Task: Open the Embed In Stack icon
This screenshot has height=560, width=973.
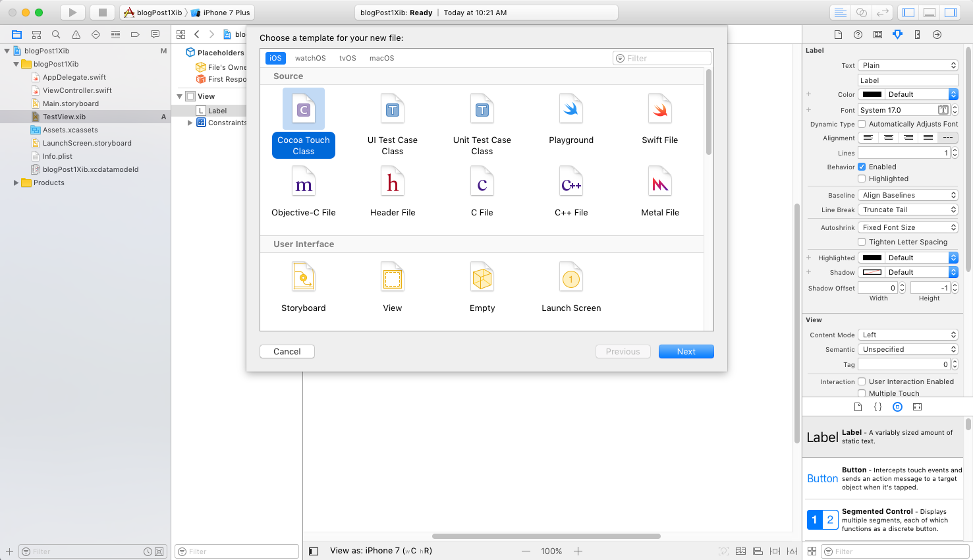Action: [x=740, y=551]
